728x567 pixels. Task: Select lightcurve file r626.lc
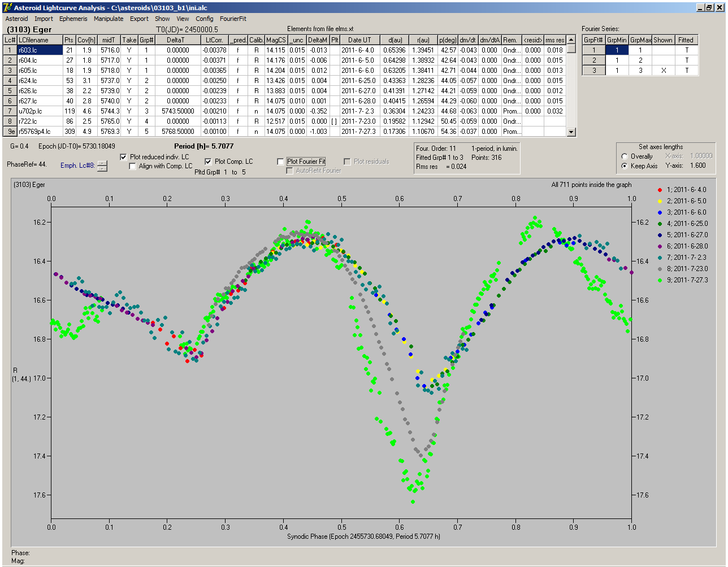pyautogui.click(x=40, y=91)
